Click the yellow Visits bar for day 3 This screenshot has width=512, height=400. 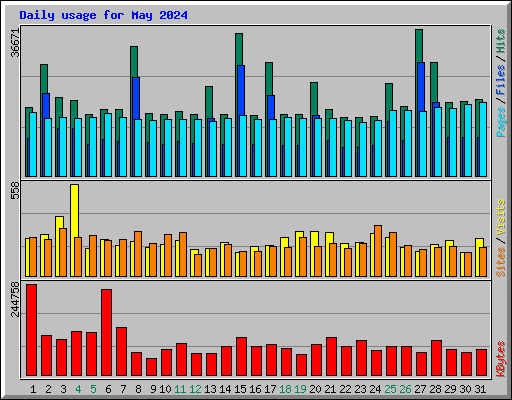pyautogui.click(x=59, y=222)
